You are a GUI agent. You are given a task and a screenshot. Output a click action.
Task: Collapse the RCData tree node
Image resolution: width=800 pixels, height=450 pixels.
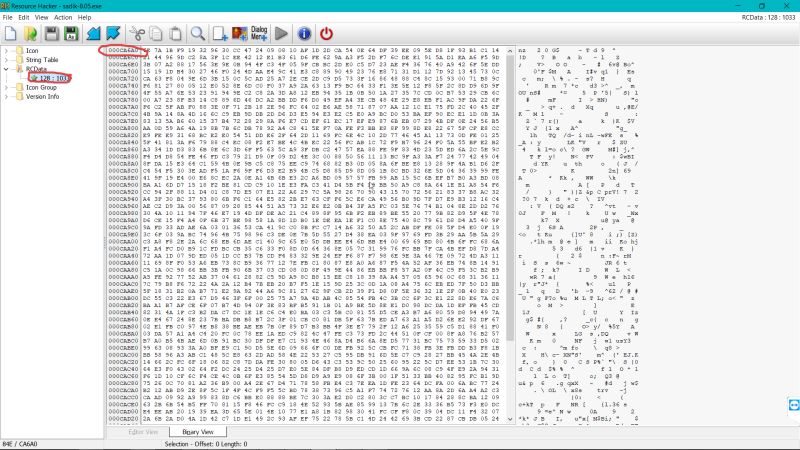(x=6, y=69)
